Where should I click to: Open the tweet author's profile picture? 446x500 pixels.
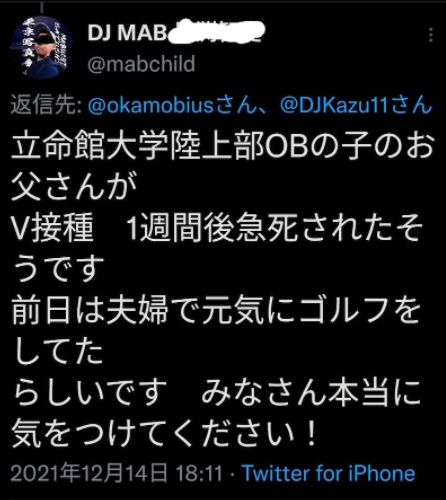[x=41, y=47]
